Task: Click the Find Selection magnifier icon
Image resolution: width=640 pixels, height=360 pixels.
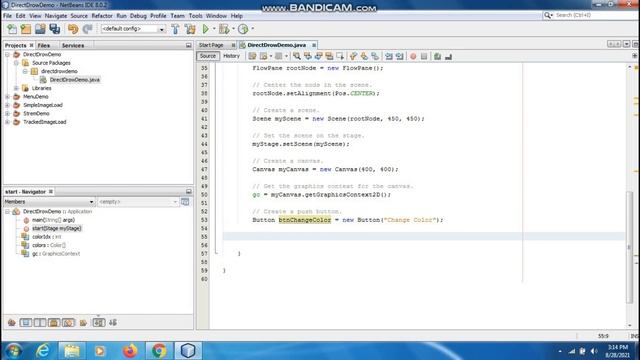Action: pos(297,56)
